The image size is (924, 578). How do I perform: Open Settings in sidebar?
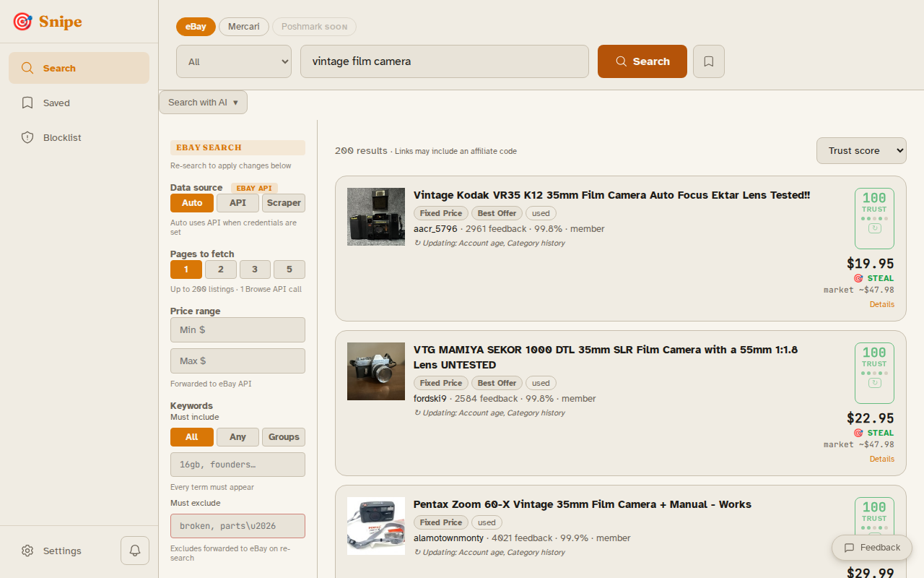click(61, 551)
